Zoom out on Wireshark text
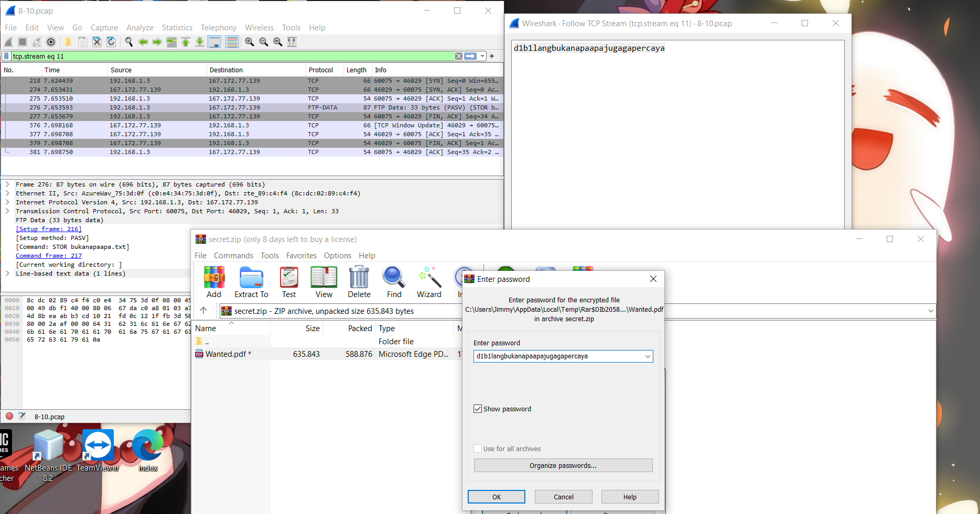Image resolution: width=980 pixels, height=514 pixels. click(x=264, y=42)
